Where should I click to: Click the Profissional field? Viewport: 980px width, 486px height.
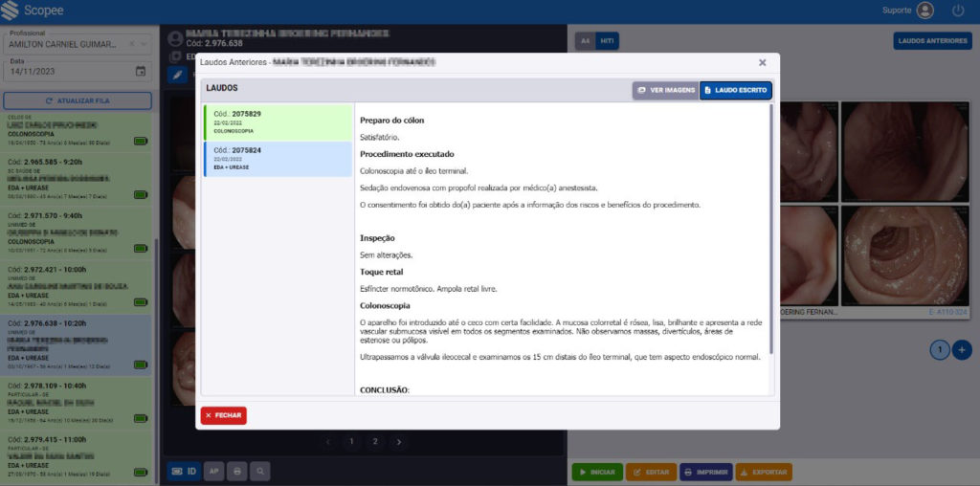pos(78,44)
